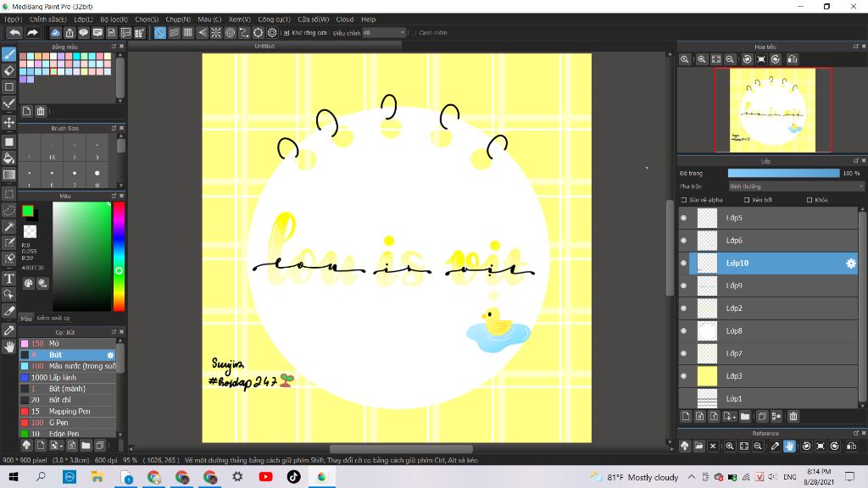868x488 pixels.
Task: Open YouTube from the taskbar
Action: click(265, 477)
